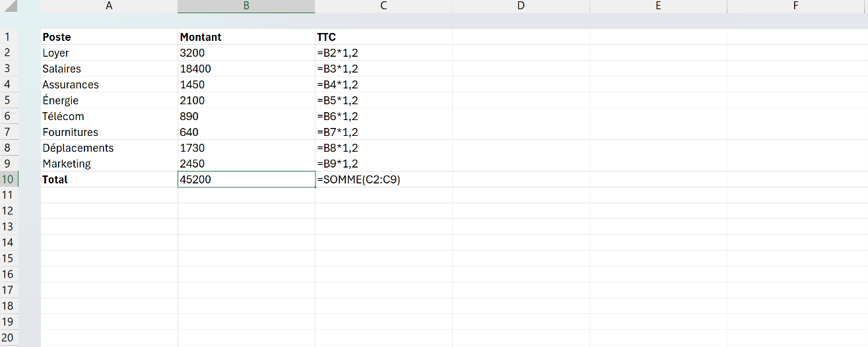Screen dimensions: 868x347
Task: Select row 20 header
Action: pos(9,338)
